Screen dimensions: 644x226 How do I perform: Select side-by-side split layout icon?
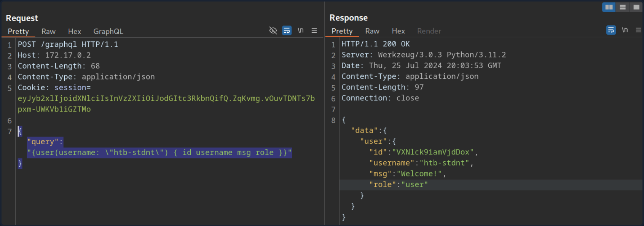coord(609,7)
